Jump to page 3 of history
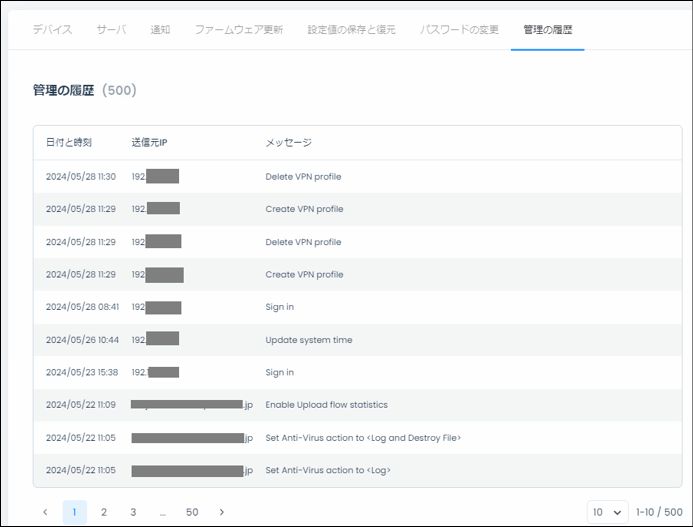The width and height of the screenshot is (693, 527). pos(133,512)
